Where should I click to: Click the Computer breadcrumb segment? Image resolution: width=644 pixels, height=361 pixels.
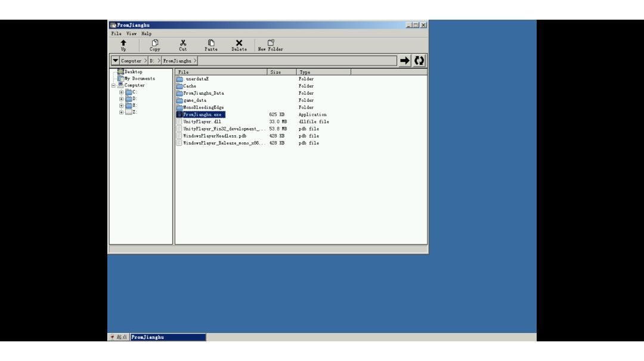click(131, 61)
